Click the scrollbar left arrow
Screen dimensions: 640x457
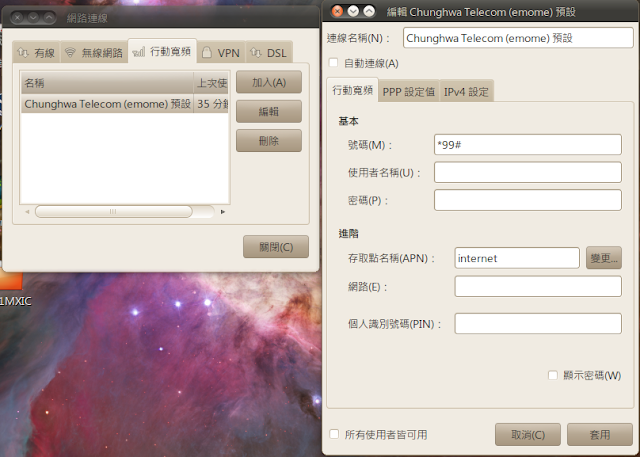pos(27,212)
